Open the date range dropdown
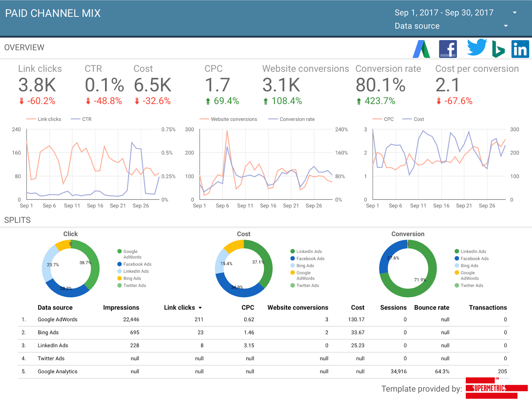The height and width of the screenshot is (399, 532). click(x=515, y=13)
